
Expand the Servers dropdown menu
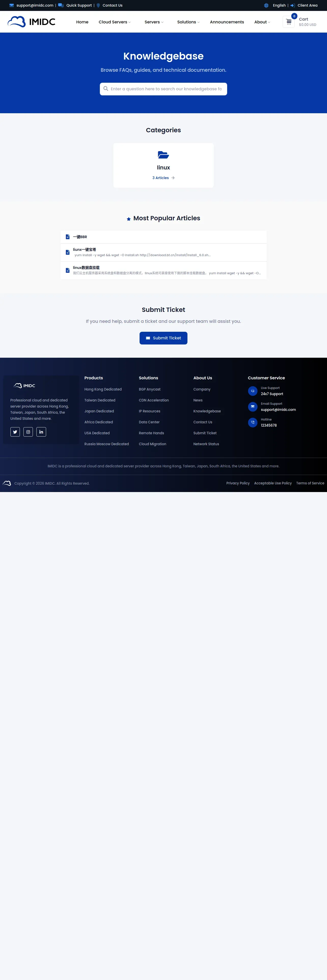[x=154, y=22]
